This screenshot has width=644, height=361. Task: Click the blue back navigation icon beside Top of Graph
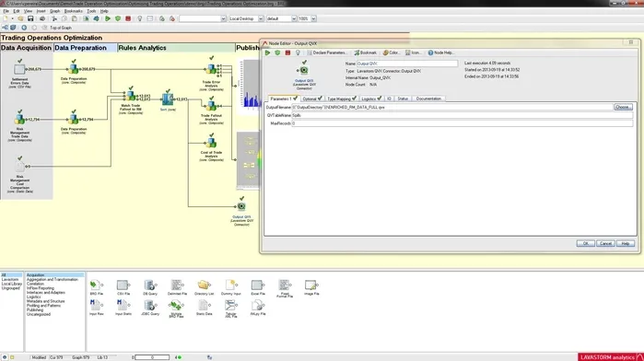[24, 28]
